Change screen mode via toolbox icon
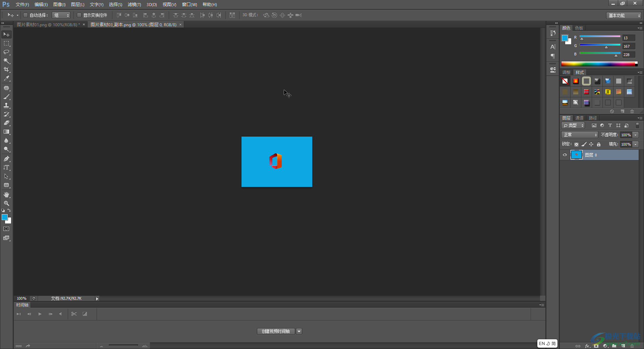Image resolution: width=644 pixels, height=349 pixels. coord(6,238)
